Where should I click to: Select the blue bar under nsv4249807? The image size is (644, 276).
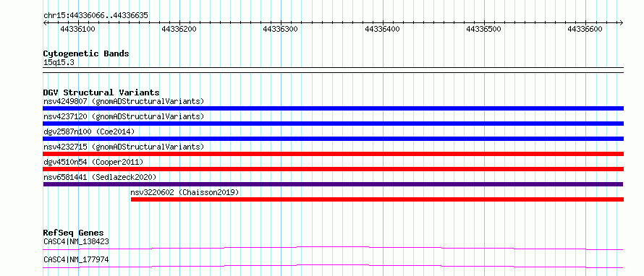pos(333,108)
